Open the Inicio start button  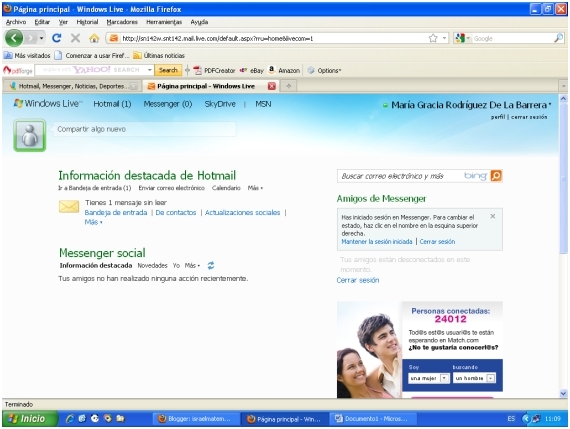(x=30, y=419)
